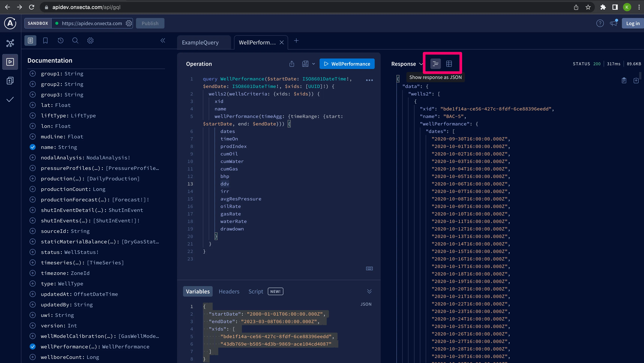Collapse the Documentation panel with double chevron
This screenshot has width=644, height=363.
pyautogui.click(x=163, y=40)
